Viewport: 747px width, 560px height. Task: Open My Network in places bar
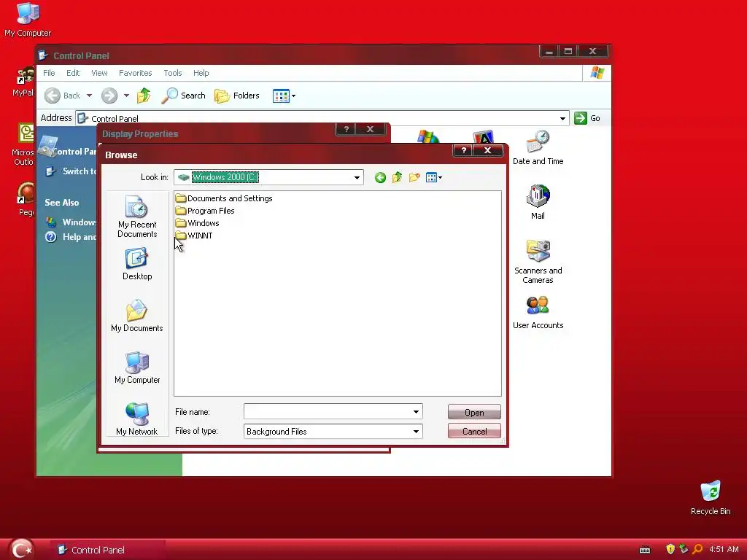[137, 419]
